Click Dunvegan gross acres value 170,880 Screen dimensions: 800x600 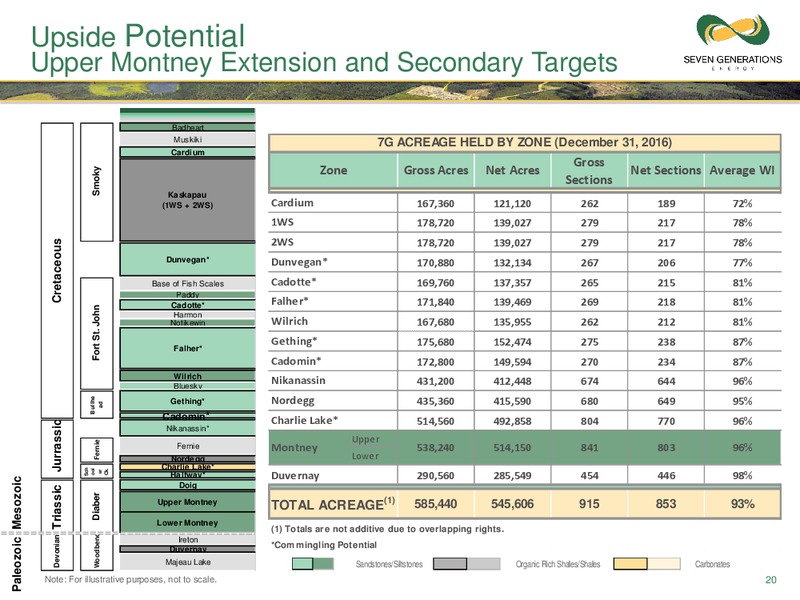coord(435,263)
